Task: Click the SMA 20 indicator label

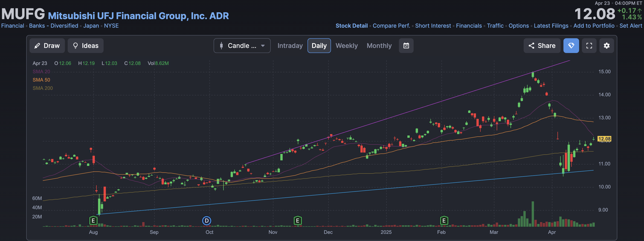Action: [41, 72]
